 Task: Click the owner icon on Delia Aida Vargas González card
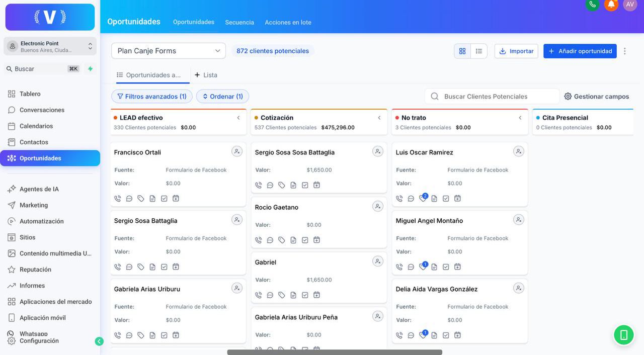point(519,288)
